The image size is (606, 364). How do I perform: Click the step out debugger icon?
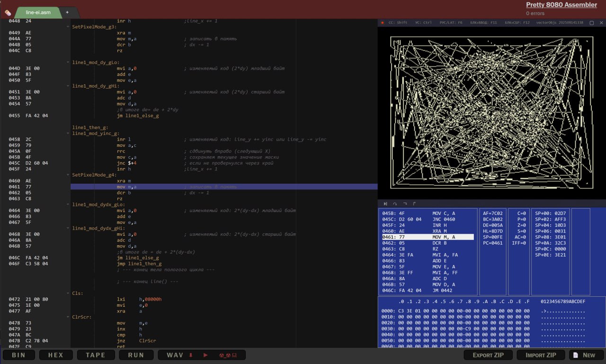pyautogui.click(x=414, y=204)
